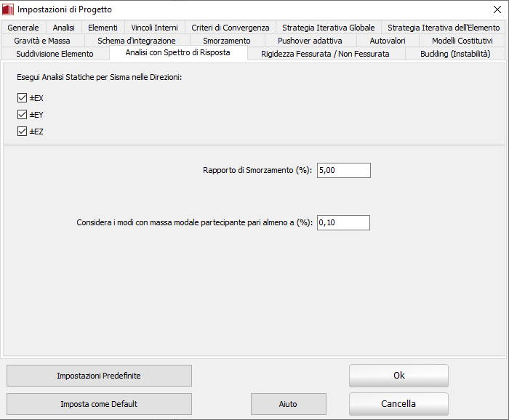Screen dimensions: 509x420
Task: Click the app icon in title bar
Action: point(9,9)
